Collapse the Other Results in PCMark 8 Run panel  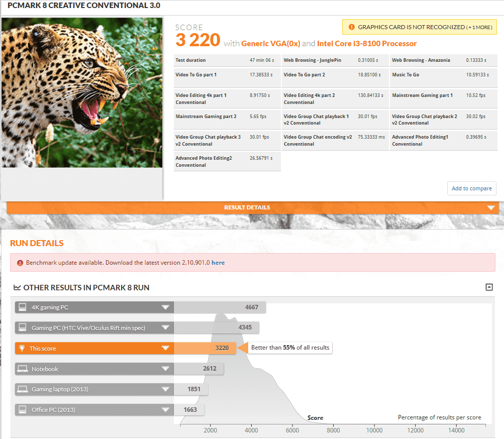pos(489,287)
